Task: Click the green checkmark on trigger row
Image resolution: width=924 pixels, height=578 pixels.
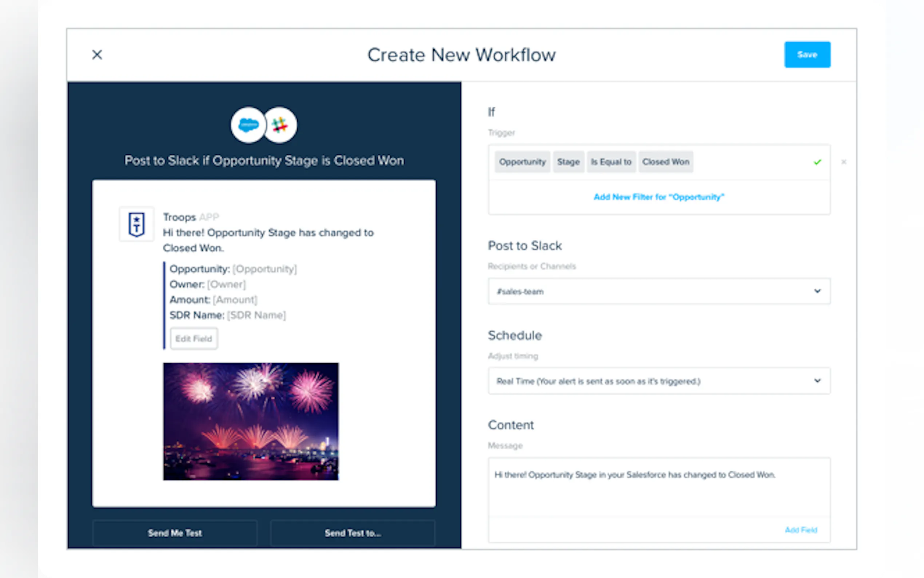Action: (x=817, y=162)
